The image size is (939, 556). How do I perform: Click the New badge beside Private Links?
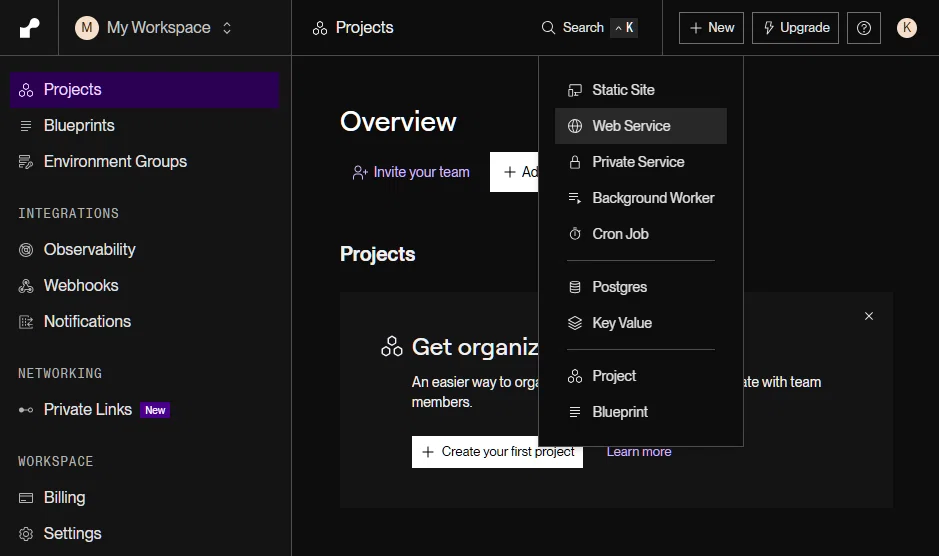pos(155,410)
